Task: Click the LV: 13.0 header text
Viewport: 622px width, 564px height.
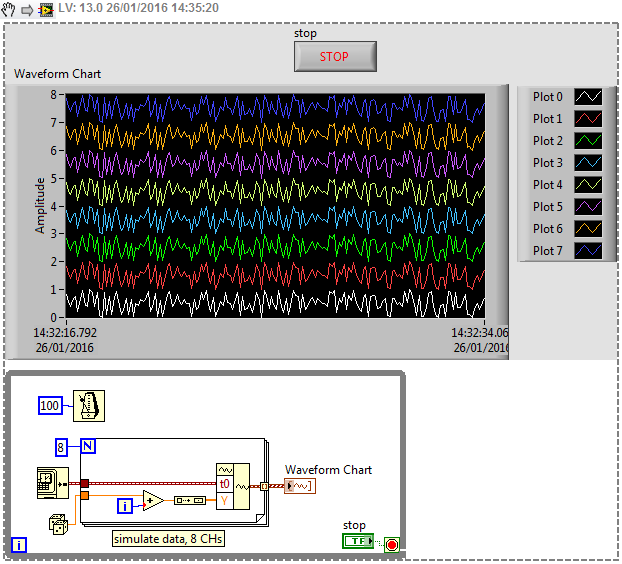Action: tap(138, 8)
